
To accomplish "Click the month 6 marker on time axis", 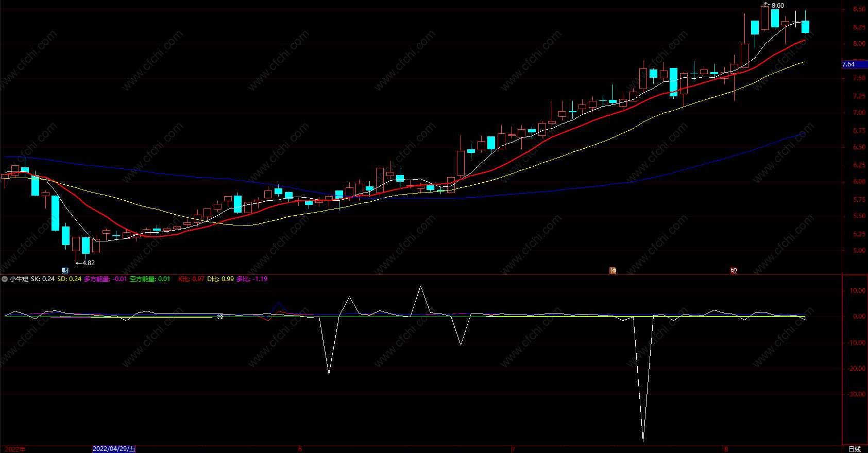I will pyautogui.click(x=300, y=449).
